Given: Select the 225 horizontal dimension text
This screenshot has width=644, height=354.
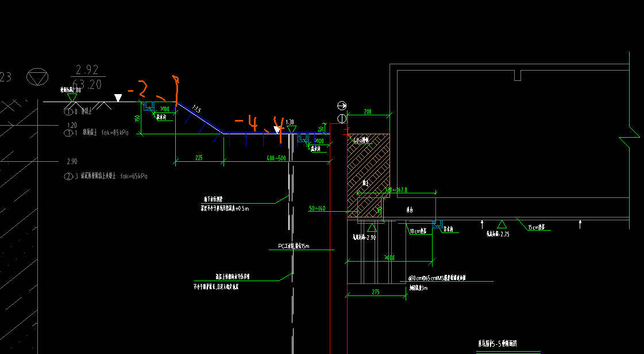Looking at the screenshot, I should coord(199,158).
